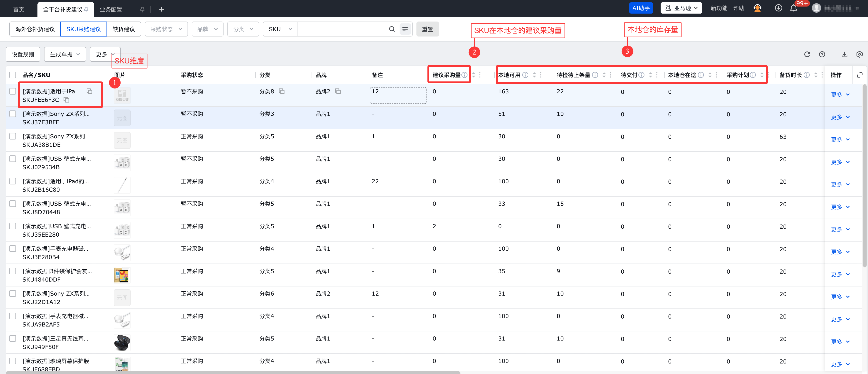Check the SKU37E3BFF row checkbox
Screen dimensions: 868x374
(x=13, y=114)
